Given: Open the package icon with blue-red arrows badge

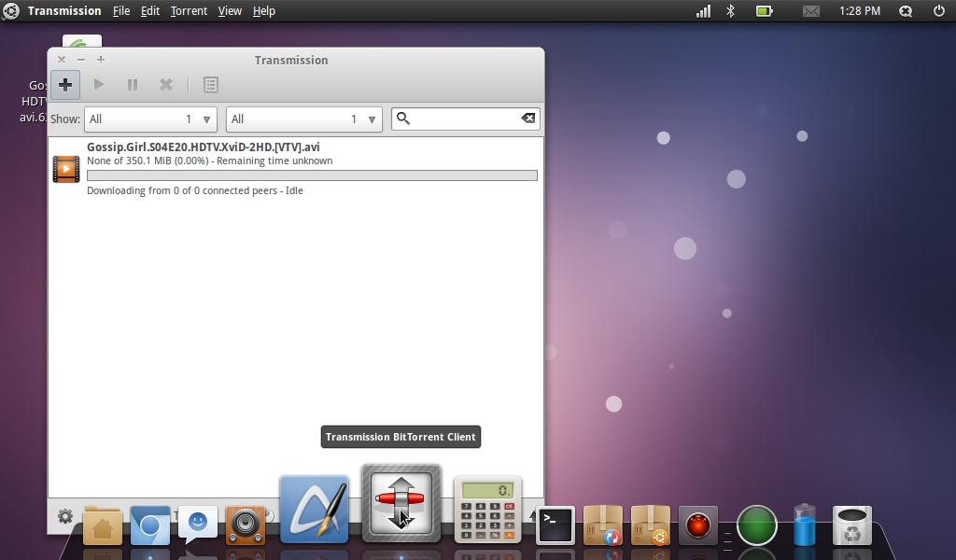Looking at the screenshot, I should pos(603,525).
